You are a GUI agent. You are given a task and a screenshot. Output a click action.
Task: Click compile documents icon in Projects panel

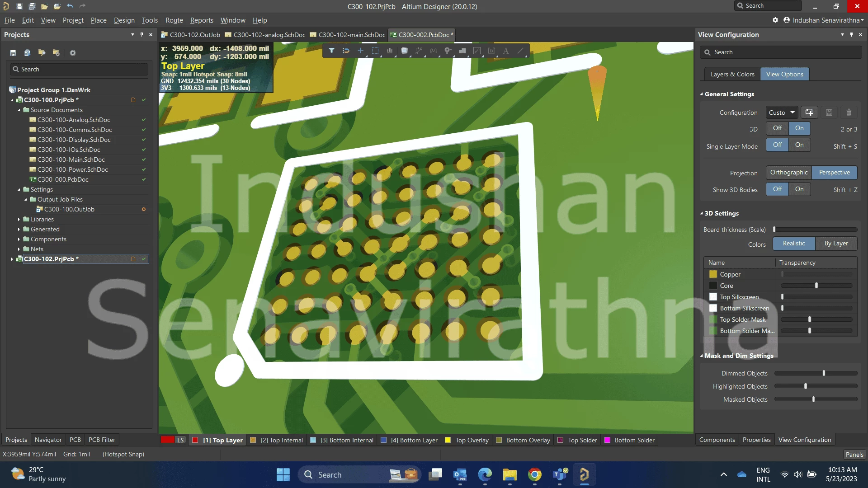pyautogui.click(x=28, y=53)
